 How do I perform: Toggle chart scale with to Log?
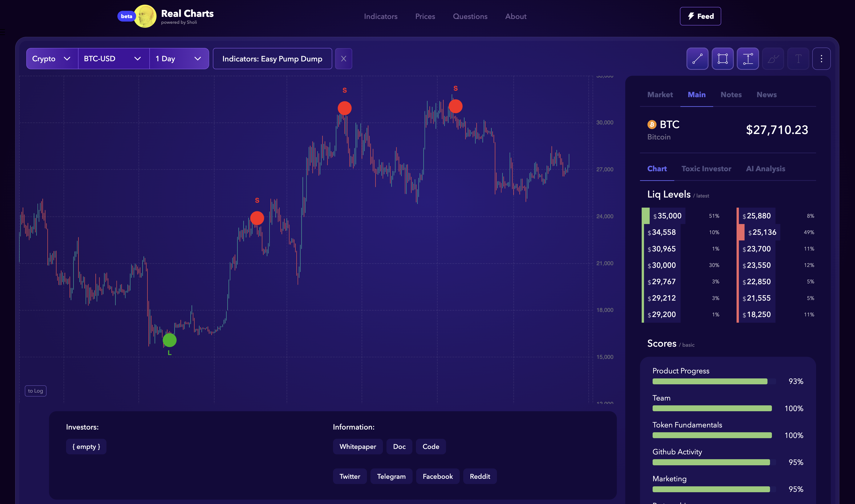click(35, 391)
